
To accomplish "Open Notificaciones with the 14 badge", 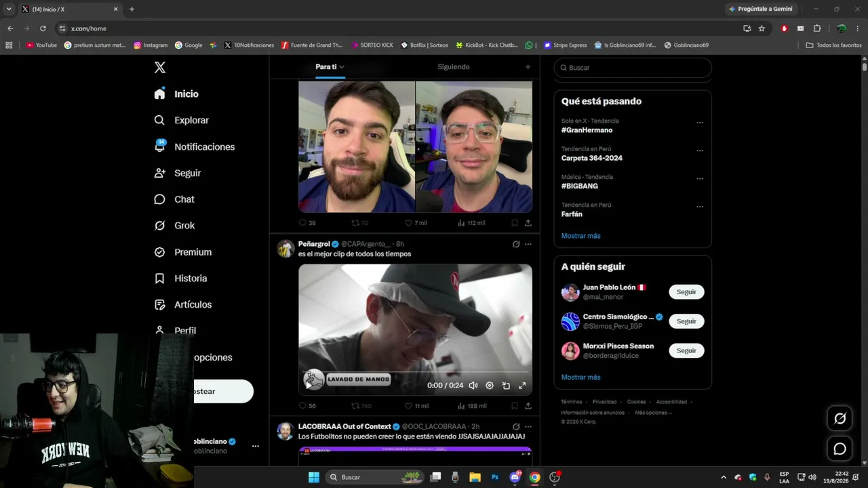I will tap(195, 146).
